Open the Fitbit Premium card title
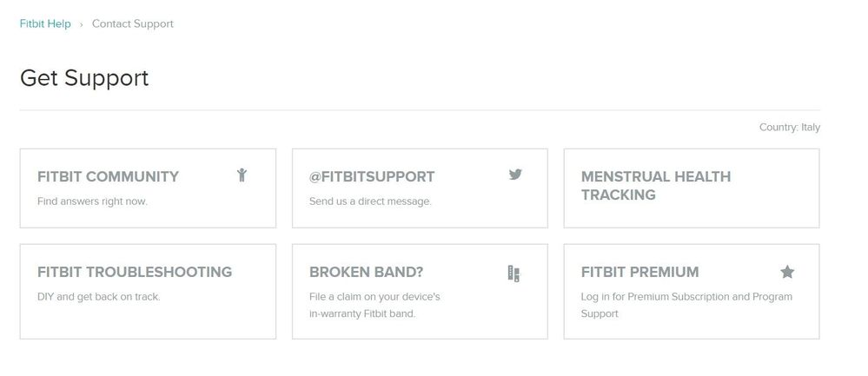The width and height of the screenshot is (868, 376). click(639, 272)
